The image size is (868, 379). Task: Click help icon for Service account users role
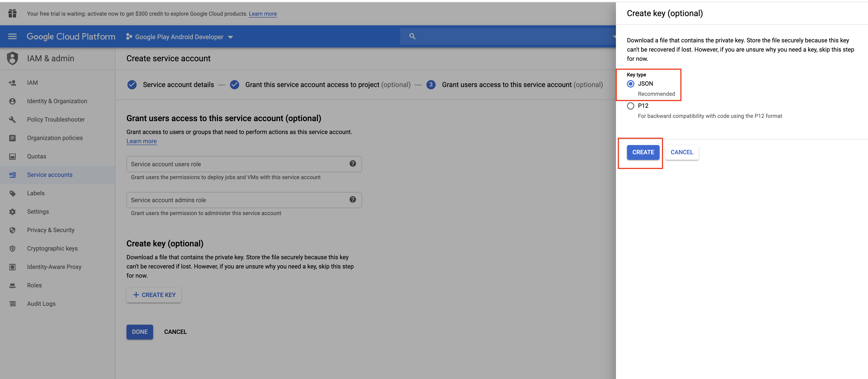coord(352,163)
